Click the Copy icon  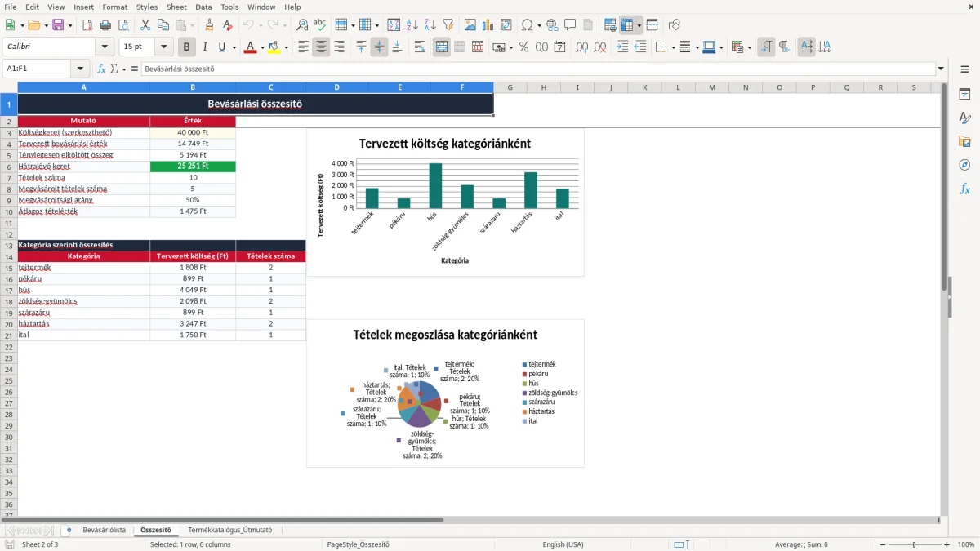coord(163,25)
